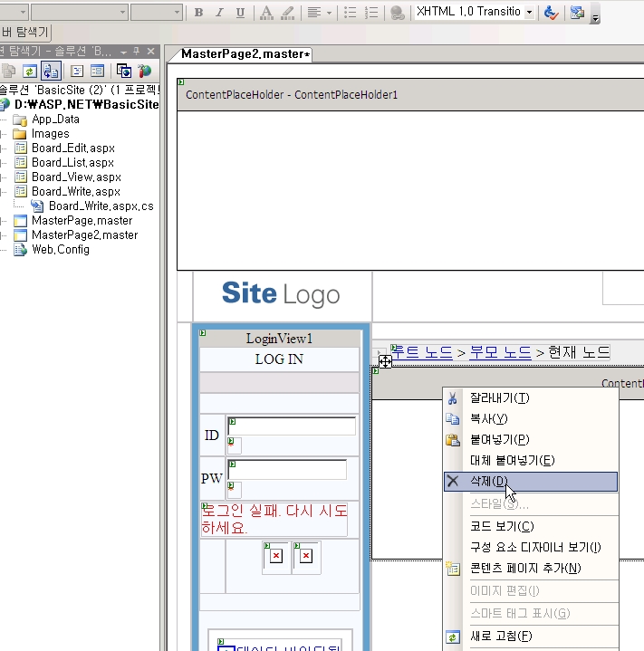Click smart tag arrow on LoginView1 control

point(203,332)
